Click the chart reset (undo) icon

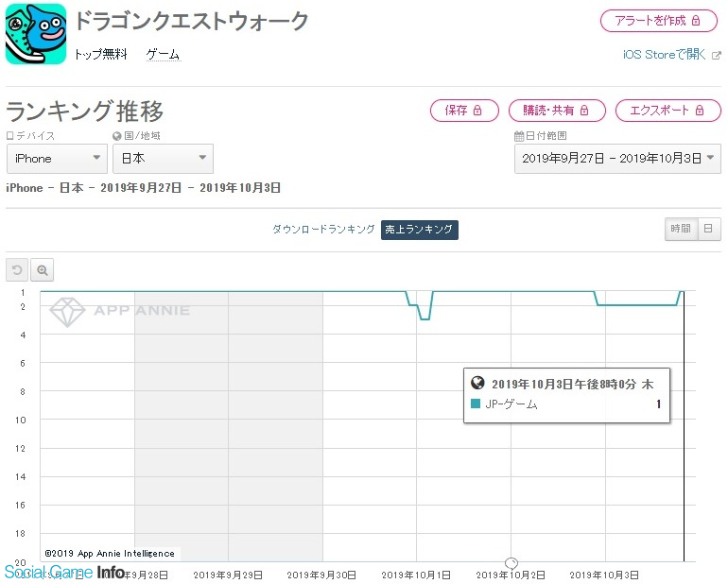(x=17, y=270)
